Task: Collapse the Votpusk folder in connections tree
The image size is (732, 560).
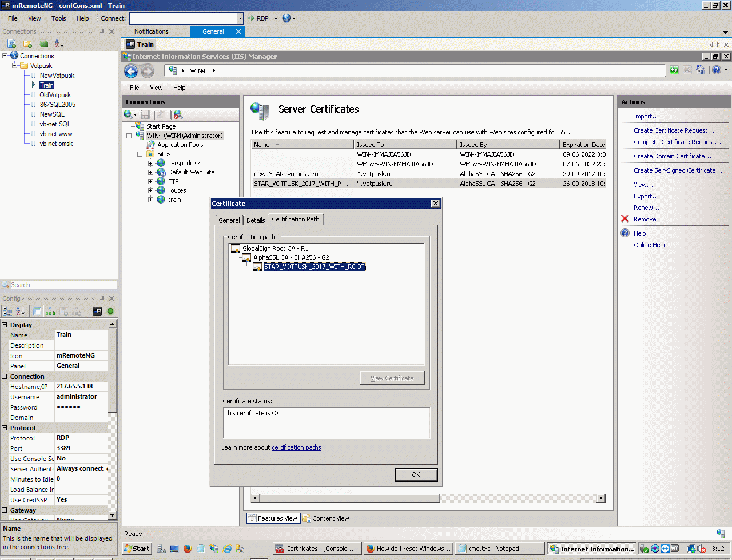Action: coord(15,66)
